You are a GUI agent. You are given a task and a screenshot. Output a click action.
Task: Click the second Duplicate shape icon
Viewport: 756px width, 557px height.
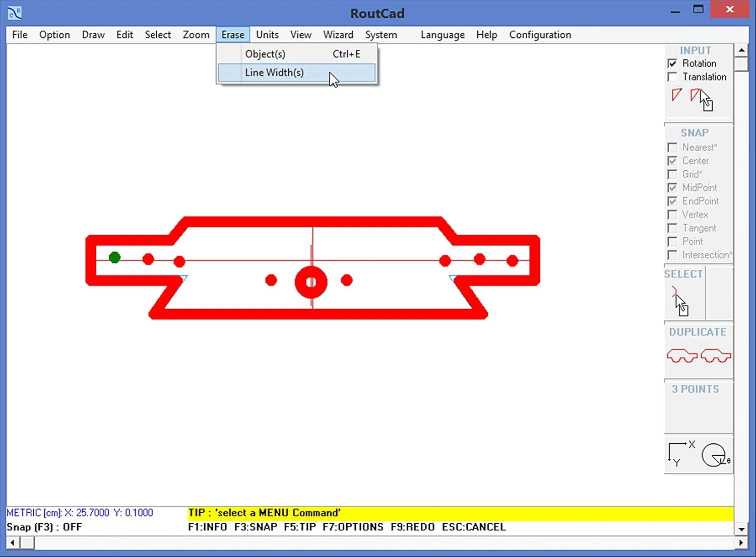(x=716, y=355)
